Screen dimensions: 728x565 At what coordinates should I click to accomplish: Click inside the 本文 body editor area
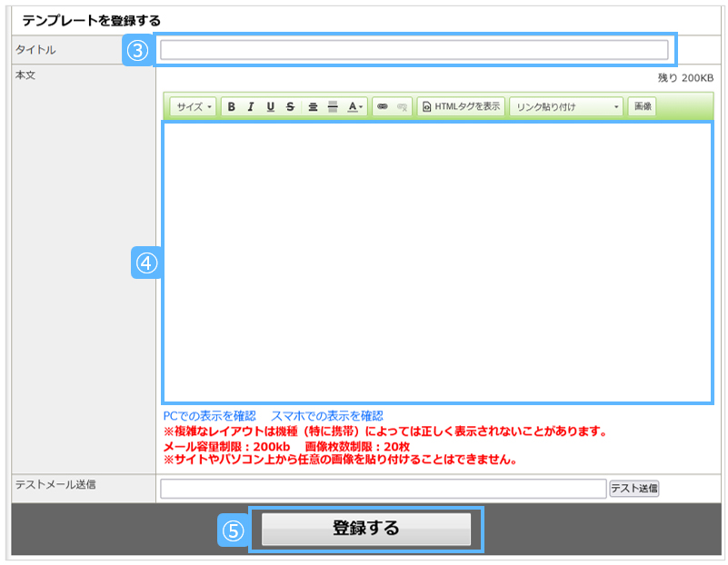(x=437, y=263)
